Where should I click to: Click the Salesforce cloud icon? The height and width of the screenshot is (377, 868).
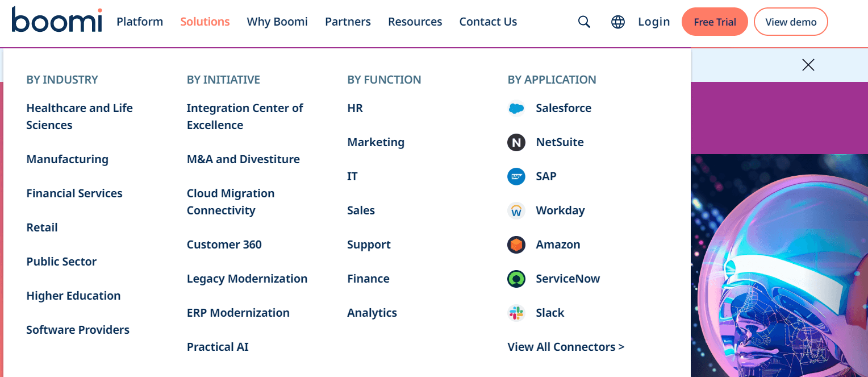(516, 108)
